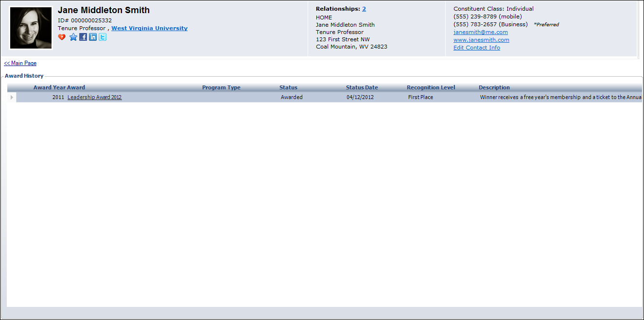Click Coal Mountain, WV 24823 text
The height and width of the screenshot is (320, 644).
(x=351, y=47)
